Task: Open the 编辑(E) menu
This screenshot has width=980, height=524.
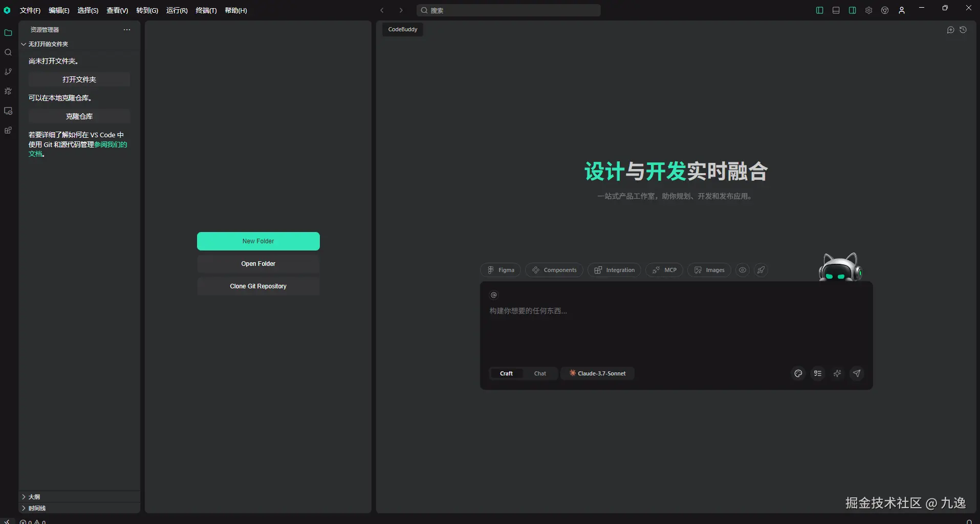Action: (x=59, y=10)
